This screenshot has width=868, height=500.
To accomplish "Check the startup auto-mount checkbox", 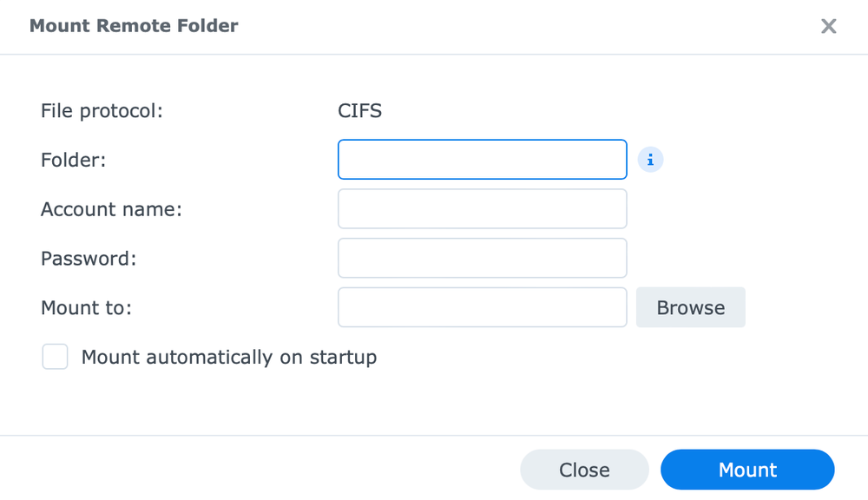I will click(55, 356).
